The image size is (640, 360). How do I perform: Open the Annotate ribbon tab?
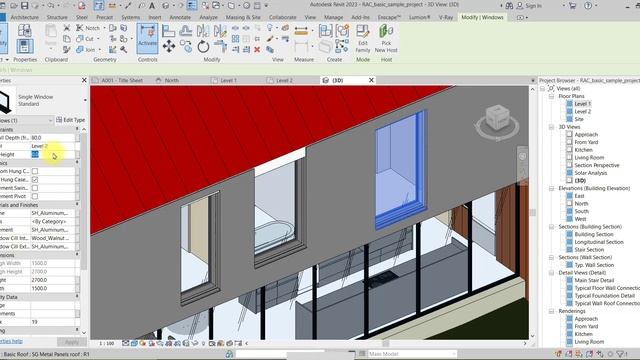pos(180,18)
